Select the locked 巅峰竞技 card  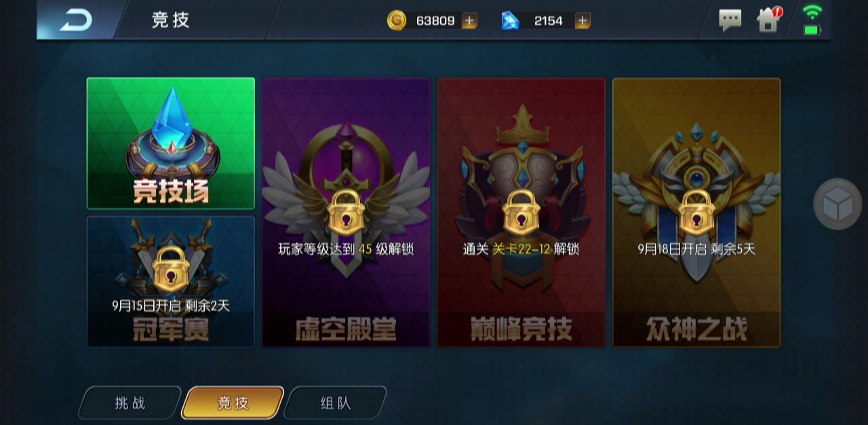pos(521,212)
